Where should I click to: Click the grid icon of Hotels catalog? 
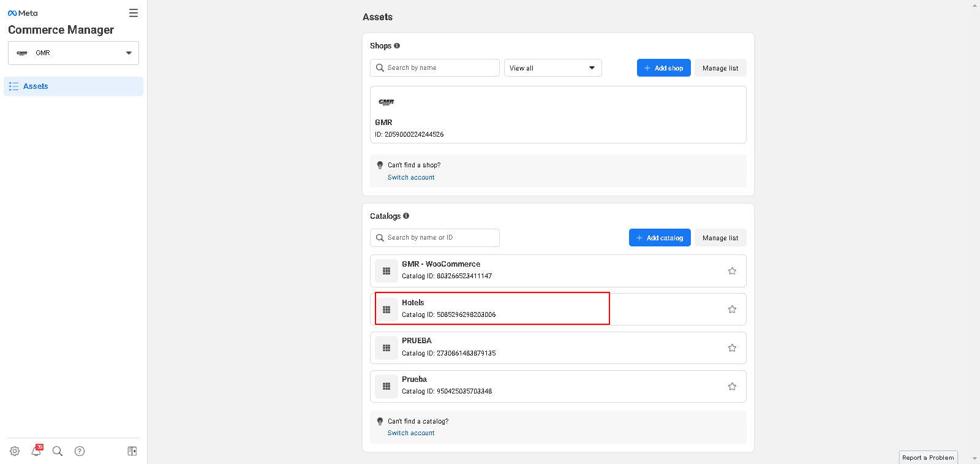click(x=386, y=310)
